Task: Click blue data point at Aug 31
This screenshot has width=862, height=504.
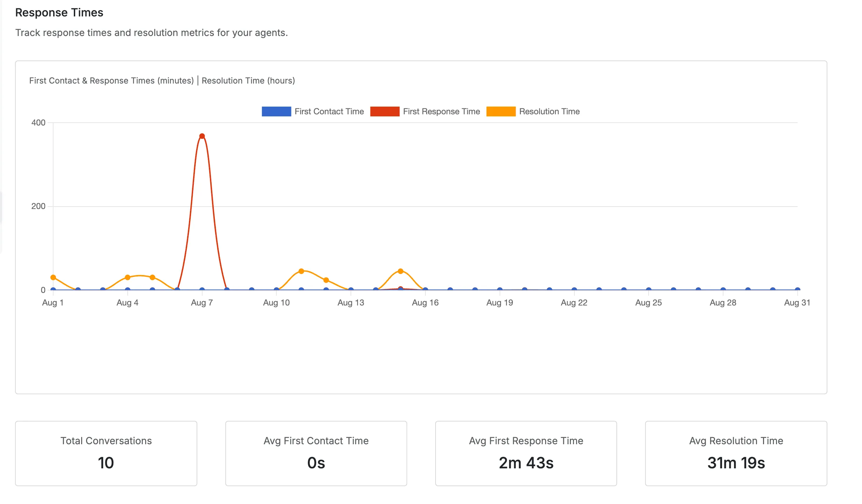Action: 798,289
